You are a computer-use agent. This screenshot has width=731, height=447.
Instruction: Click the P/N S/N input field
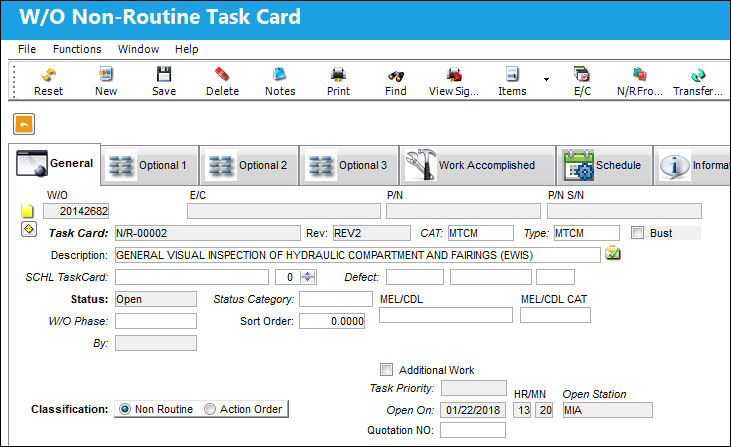pos(624,211)
